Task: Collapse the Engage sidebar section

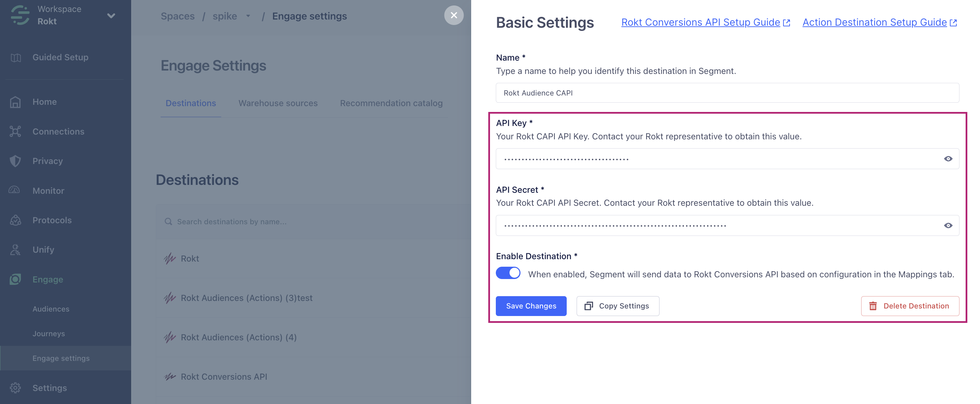Action: [x=48, y=279]
